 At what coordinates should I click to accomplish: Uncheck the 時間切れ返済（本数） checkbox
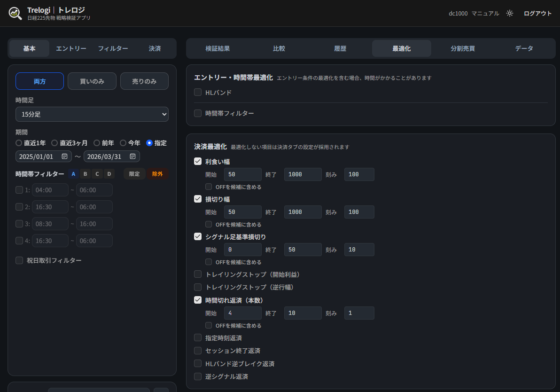[198, 300]
